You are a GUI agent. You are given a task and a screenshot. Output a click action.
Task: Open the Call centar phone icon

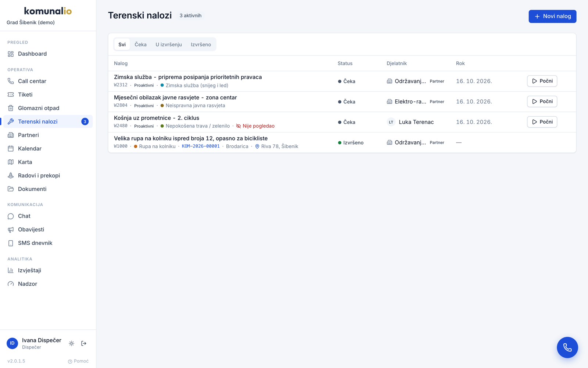pyautogui.click(x=11, y=81)
